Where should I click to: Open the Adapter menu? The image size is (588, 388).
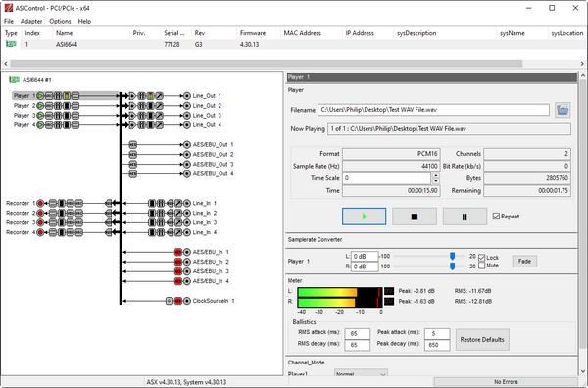(x=31, y=21)
